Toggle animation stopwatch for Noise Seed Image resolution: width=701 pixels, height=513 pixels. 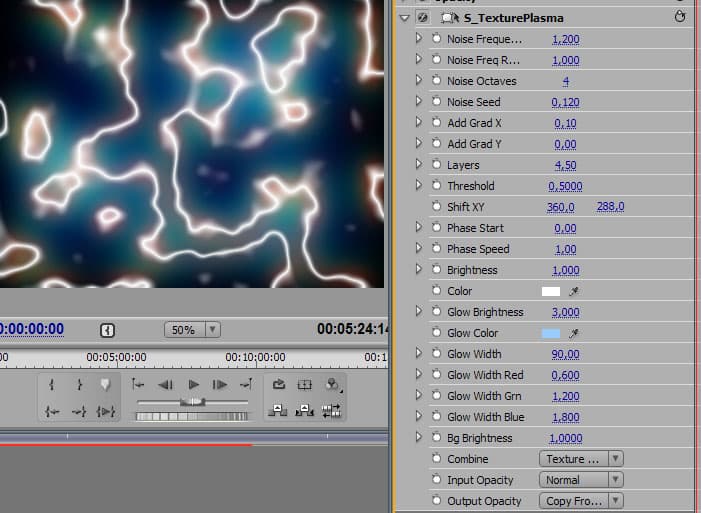[437, 102]
